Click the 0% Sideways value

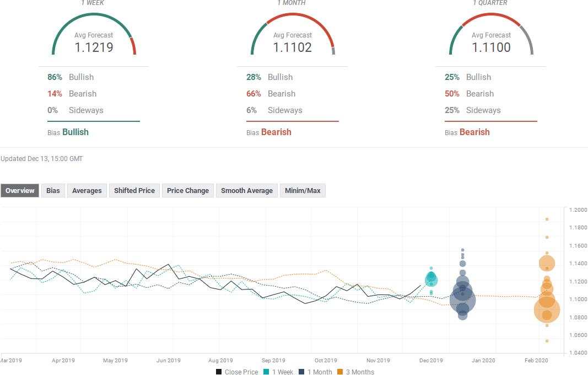(52, 110)
